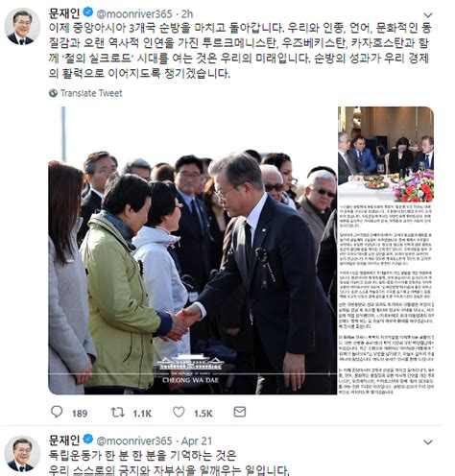The width and height of the screenshot is (455, 476).
Task: Click the globe icon beside Translate Tweet
Action: pos(53,93)
